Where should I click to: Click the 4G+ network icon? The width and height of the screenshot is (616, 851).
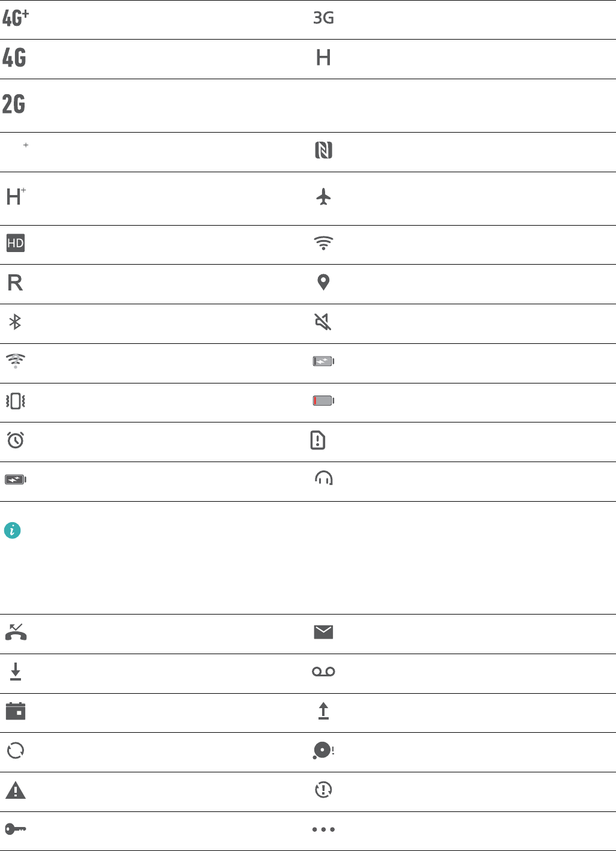tap(16, 19)
